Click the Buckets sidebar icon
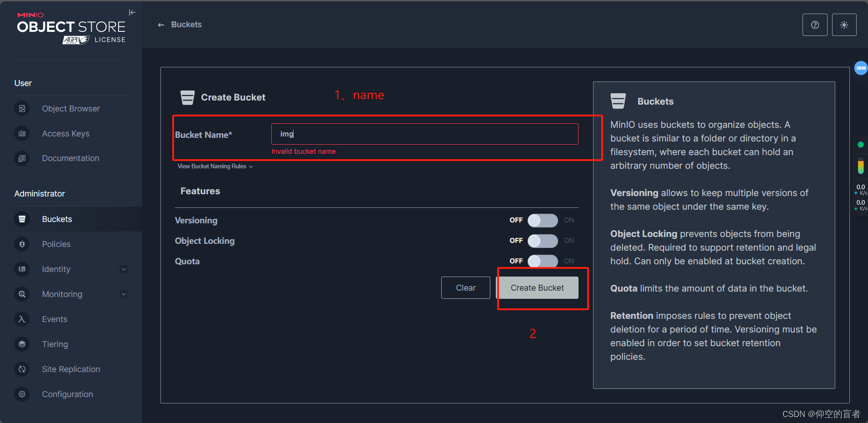868x423 pixels. [x=22, y=219]
